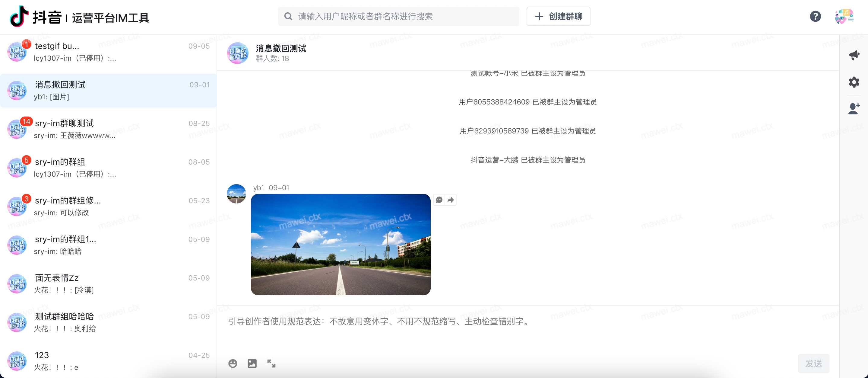Click avatar of sry-im群聊测试 chat
Screen dimensions: 868x378
17,129
